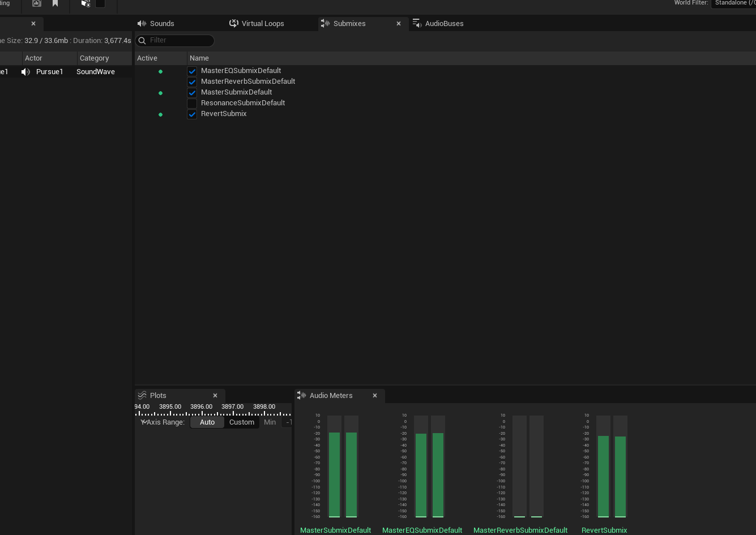756x535 pixels.
Task: Click the stats chart icon in the top toolbar
Action: [36, 3]
